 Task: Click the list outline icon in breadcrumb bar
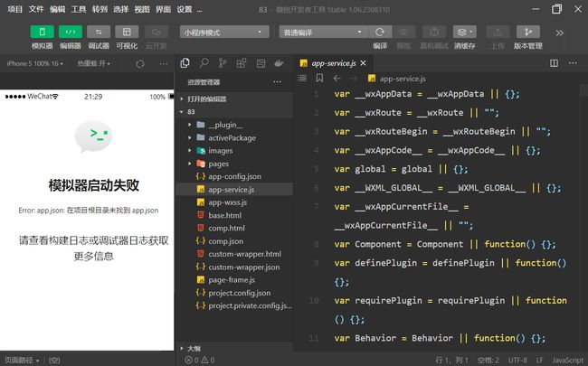point(302,78)
